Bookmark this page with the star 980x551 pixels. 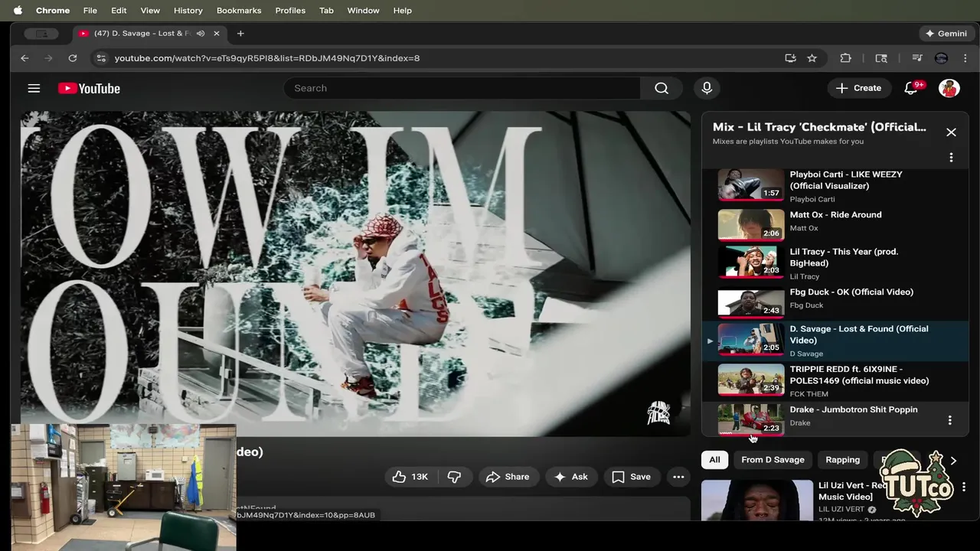(x=812, y=58)
